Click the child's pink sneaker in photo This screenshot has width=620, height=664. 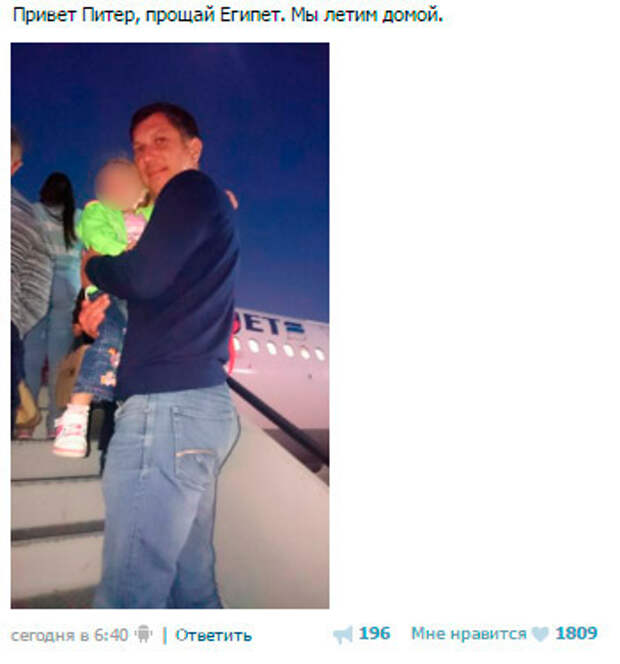(72, 431)
